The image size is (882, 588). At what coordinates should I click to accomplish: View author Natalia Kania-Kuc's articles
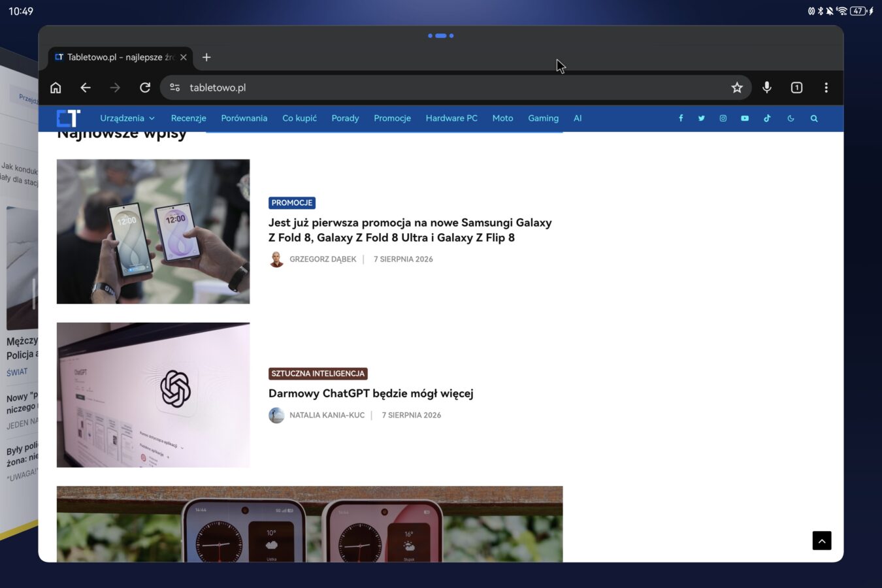click(327, 415)
